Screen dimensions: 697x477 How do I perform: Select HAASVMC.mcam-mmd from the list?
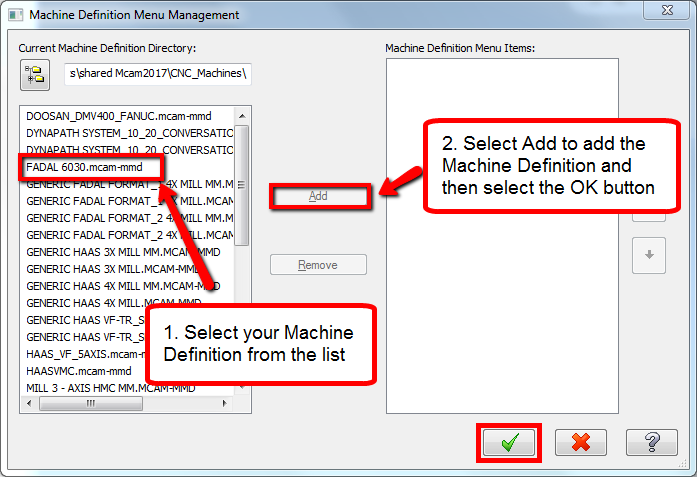coord(79,371)
